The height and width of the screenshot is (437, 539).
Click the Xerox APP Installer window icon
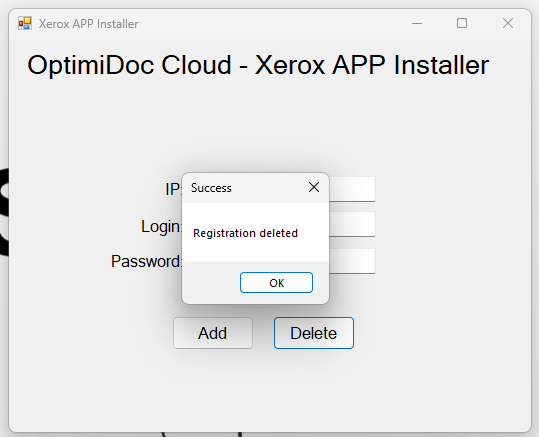[x=25, y=23]
